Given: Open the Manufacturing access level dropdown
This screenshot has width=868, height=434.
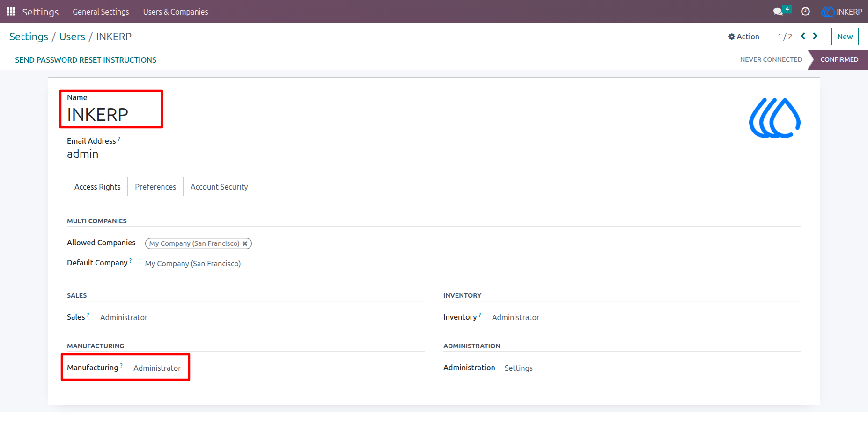Looking at the screenshot, I should tap(157, 368).
